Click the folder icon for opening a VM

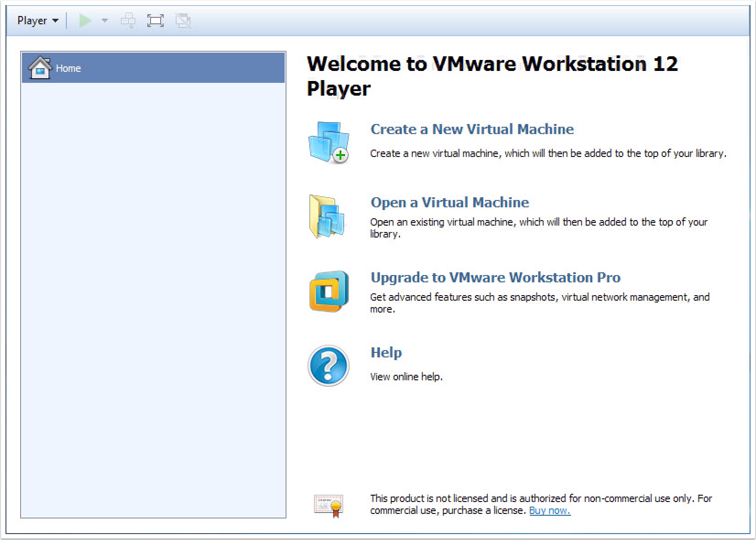(x=327, y=216)
